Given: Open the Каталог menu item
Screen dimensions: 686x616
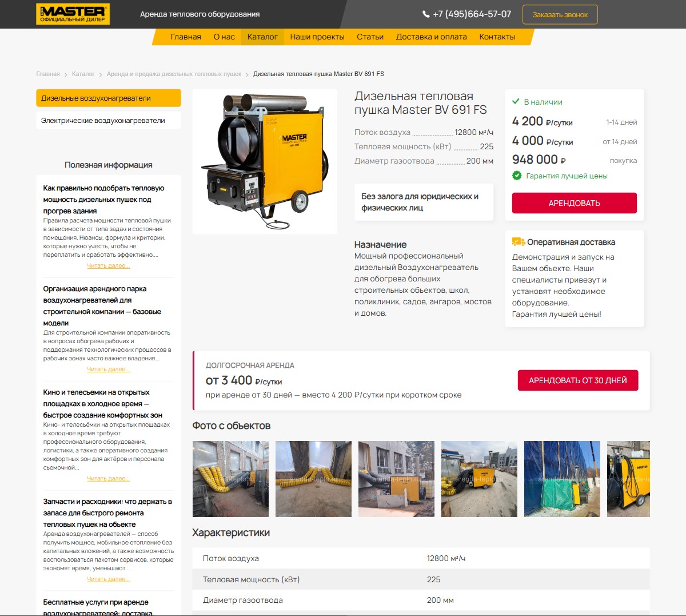Looking at the screenshot, I should pos(262,37).
